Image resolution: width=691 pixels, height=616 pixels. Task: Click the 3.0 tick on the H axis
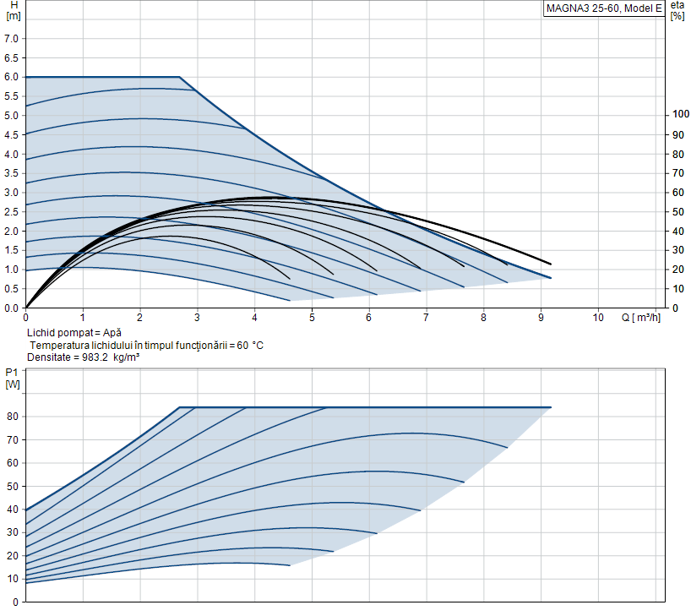pyautogui.click(x=13, y=193)
